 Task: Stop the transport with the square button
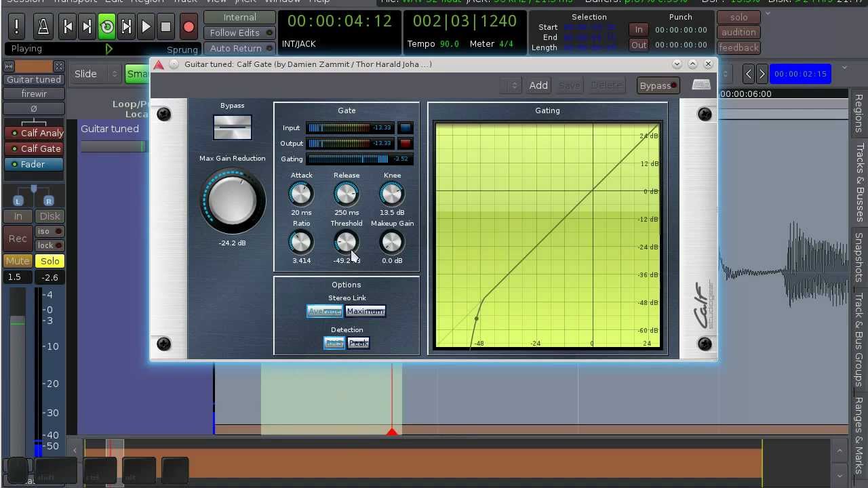pyautogui.click(x=166, y=27)
